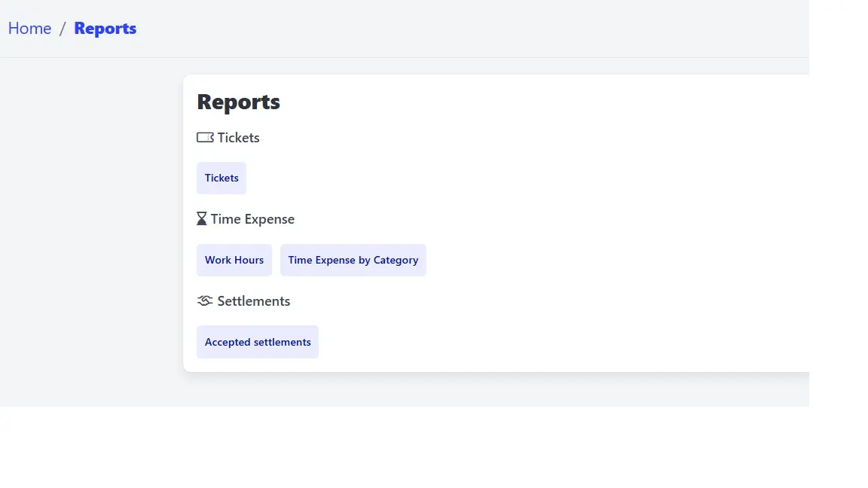868x488 pixels.
Task: Click the divider line under the breadcrumb
Action: point(377,57)
